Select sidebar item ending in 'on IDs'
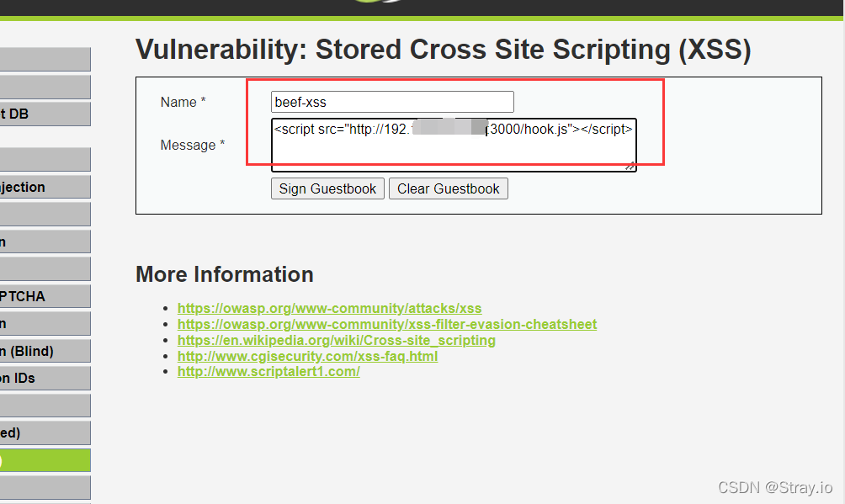The image size is (845, 504). pos(45,379)
